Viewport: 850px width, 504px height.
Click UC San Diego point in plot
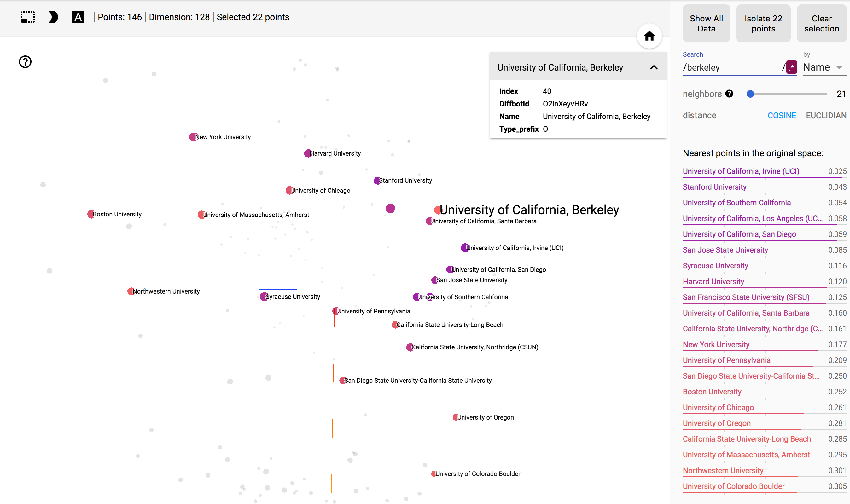pyautogui.click(x=450, y=270)
